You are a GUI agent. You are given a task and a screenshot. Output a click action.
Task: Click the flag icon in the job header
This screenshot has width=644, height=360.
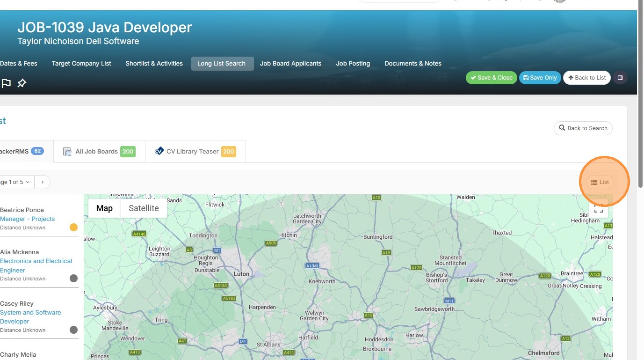(x=6, y=83)
